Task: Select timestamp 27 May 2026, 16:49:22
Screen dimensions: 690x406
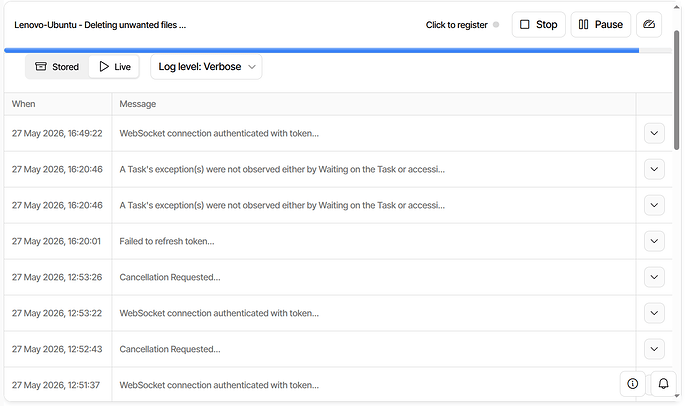Action: point(57,133)
